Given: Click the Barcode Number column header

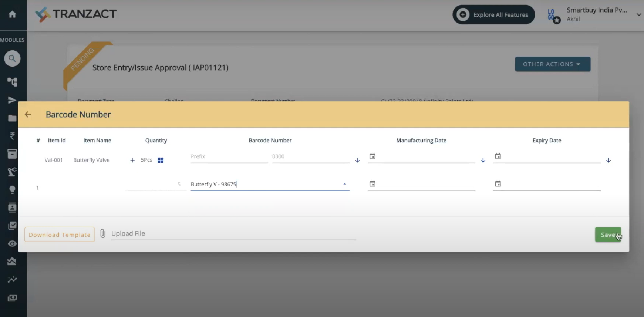Looking at the screenshot, I should (x=270, y=140).
